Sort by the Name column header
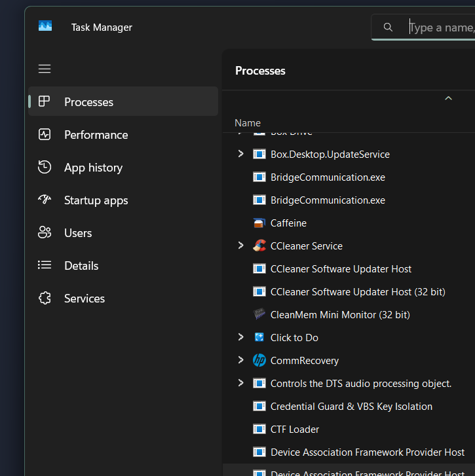Image resolution: width=475 pixels, height=476 pixels. [x=248, y=123]
